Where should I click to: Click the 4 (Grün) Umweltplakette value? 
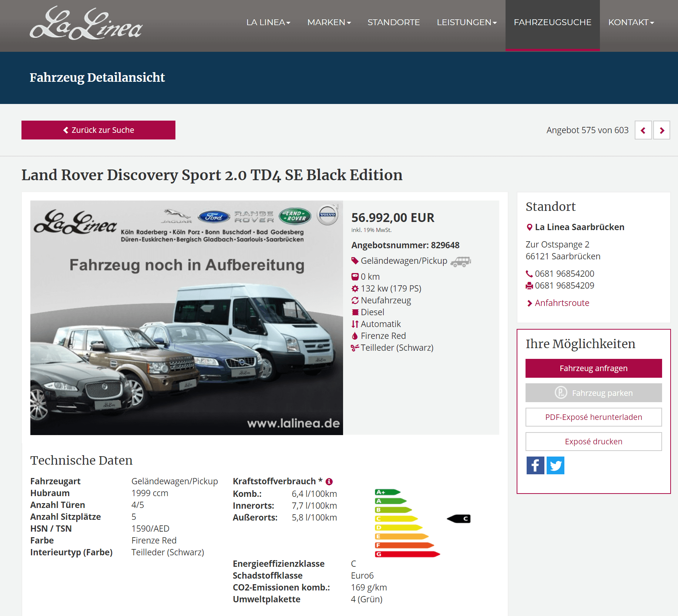pyautogui.click(x=367, y=599)
